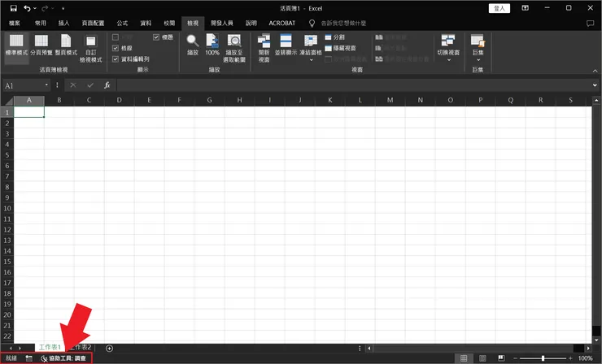Open the Undo history dropdown arrow

click(35, 8)
